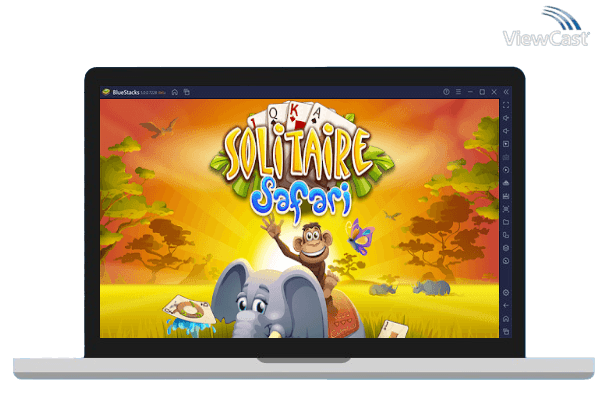Close the BlueStacks window
The width and height of the screenshot is (602, 414).
pos(494,92)
